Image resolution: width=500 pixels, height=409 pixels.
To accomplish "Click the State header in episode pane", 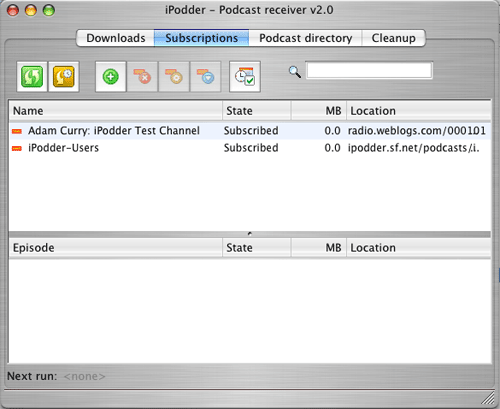I will pyautogui.click(x=257, y=248).
